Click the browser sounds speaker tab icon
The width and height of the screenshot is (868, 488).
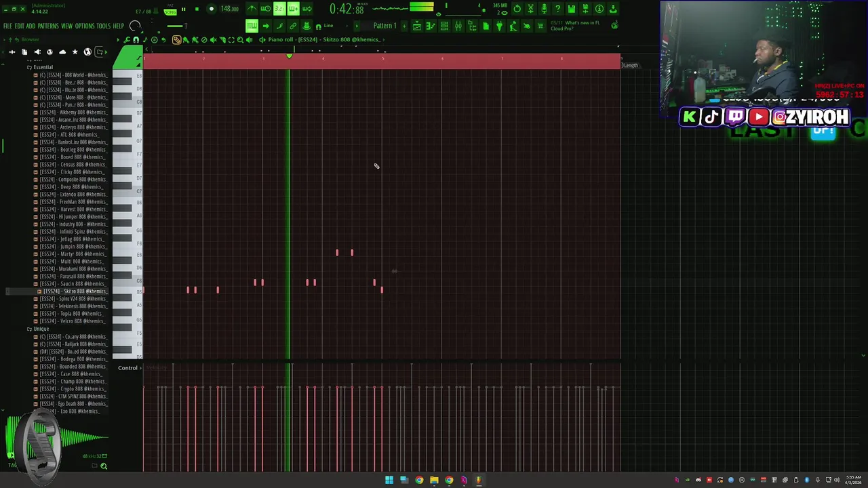click(x=37, y=52)
